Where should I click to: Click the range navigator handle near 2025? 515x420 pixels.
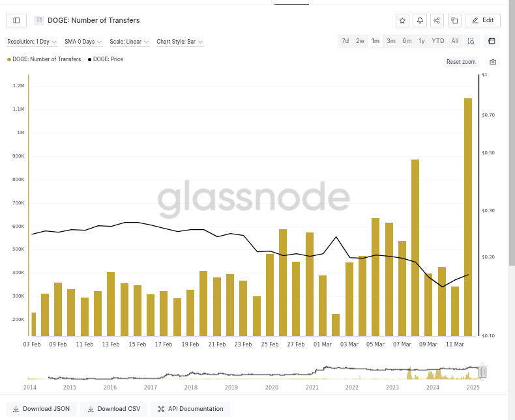tap(482, 372)
